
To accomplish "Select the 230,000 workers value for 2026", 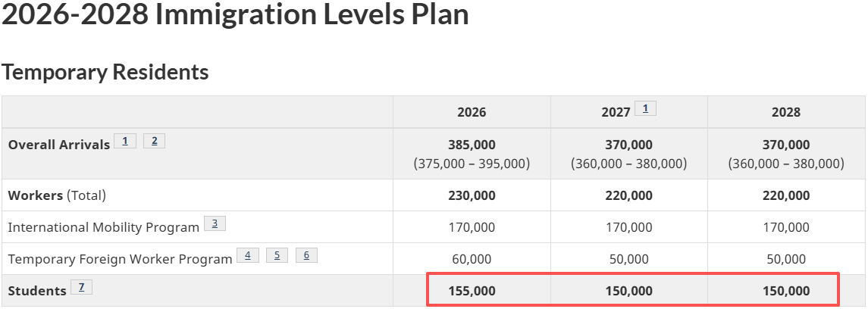I will pyautogui.click(x=472, y=195).
